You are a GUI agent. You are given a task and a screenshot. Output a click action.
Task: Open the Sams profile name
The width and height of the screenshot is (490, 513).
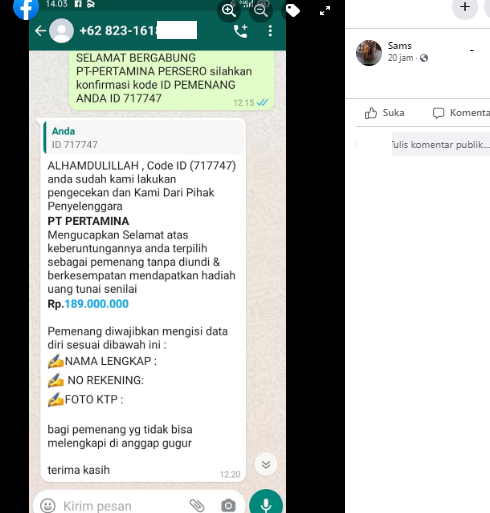pos(399,46)
